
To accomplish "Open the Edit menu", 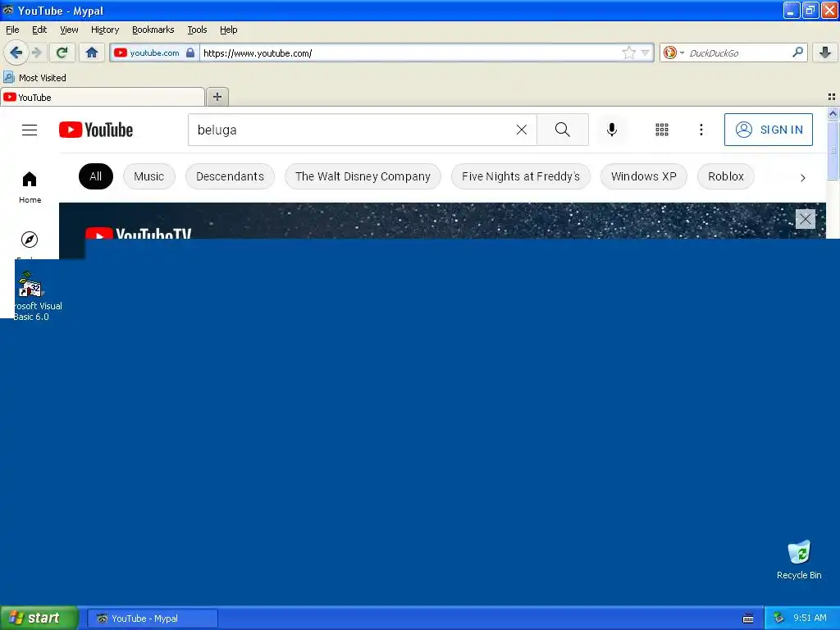I will click(39, 30).
